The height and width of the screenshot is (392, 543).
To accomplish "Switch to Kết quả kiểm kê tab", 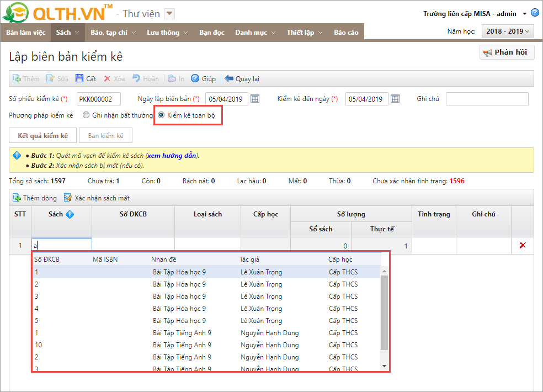I will pos(42,135).
